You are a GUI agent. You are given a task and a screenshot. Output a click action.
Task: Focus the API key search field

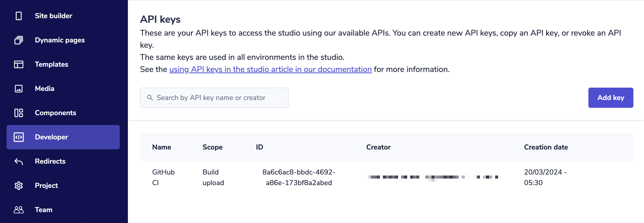[217, 98]
